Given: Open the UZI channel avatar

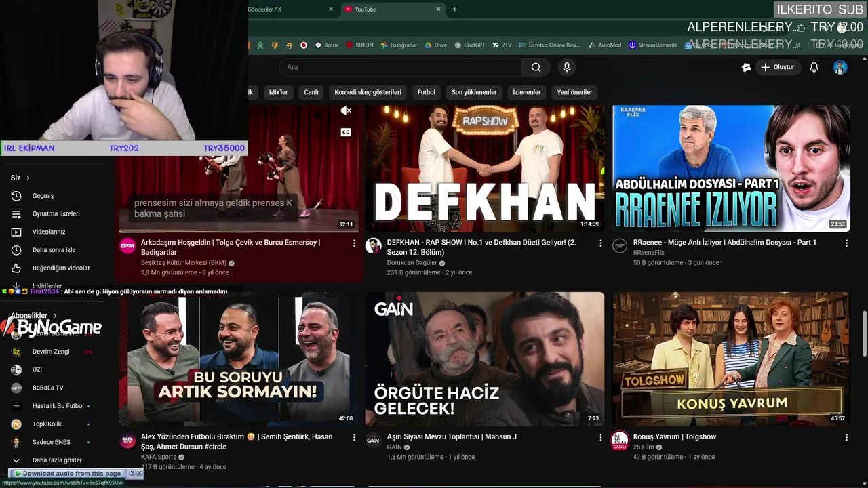Looking at the screenshot, I should [x=16, y=370].
